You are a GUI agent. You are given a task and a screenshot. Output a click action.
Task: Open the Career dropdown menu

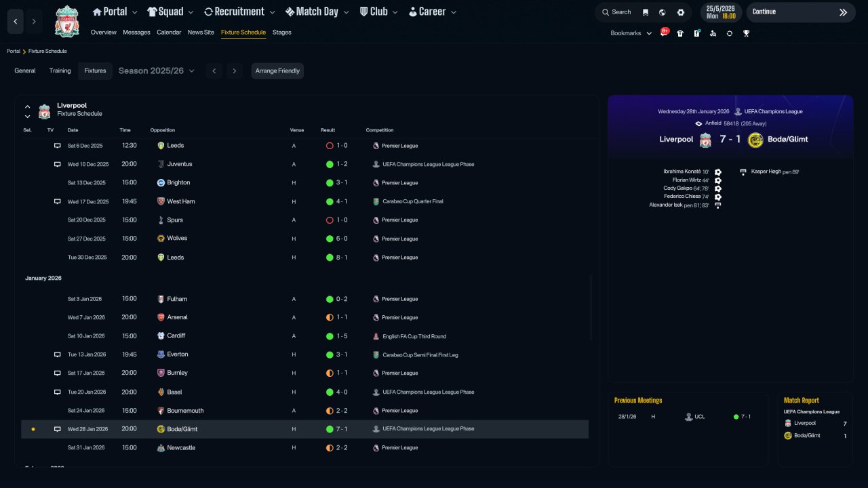pyautogui.click(x=433, y=12)
